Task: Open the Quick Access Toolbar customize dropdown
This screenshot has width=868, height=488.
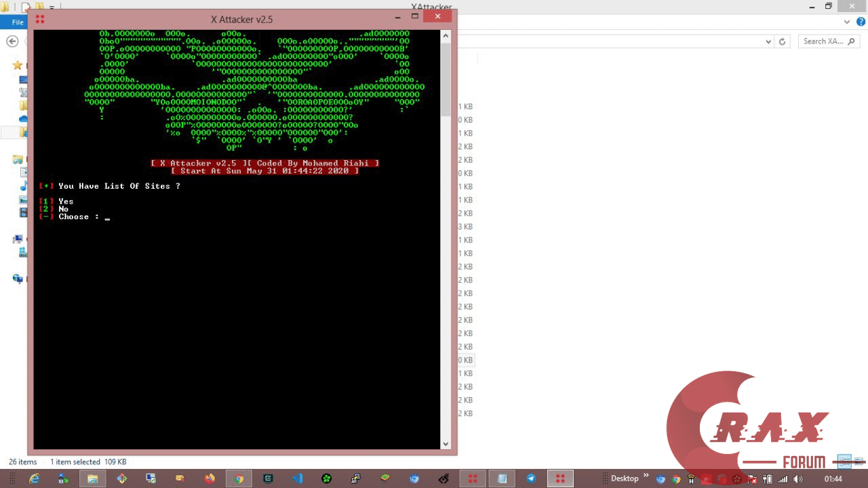Action: coord(52,7)
